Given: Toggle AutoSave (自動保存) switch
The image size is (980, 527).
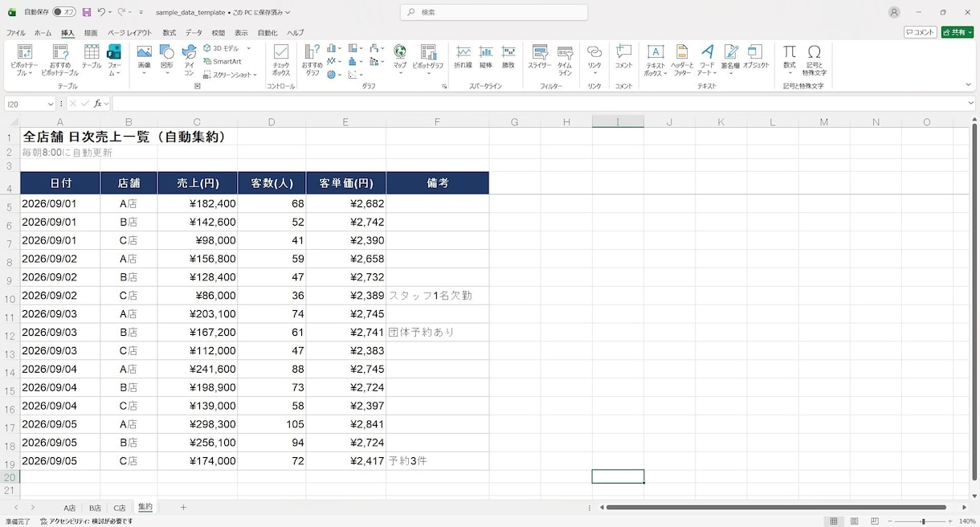Looking at the screenshot, I should click(64, 12).
